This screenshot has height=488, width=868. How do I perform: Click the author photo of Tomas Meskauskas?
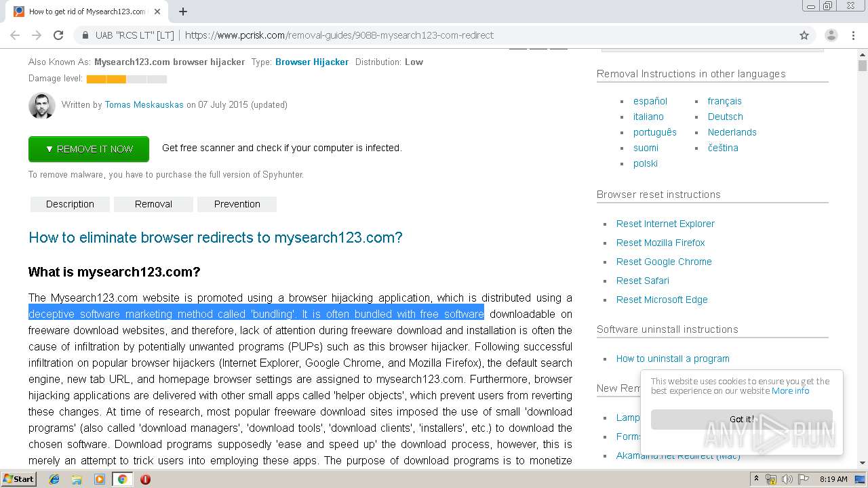(x=41, y=106)
